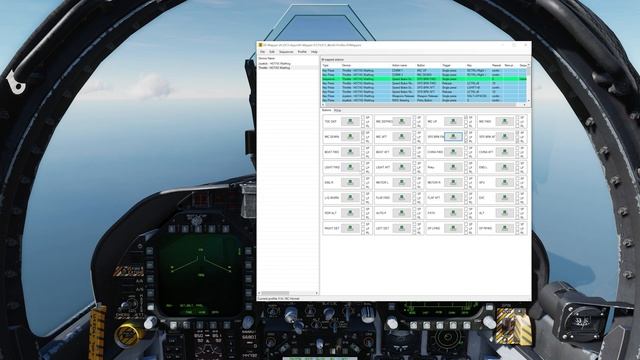Screen dimensions: 640x360
Task: Toggle SP checkbox for MIC UP
Action: [466, 118]
